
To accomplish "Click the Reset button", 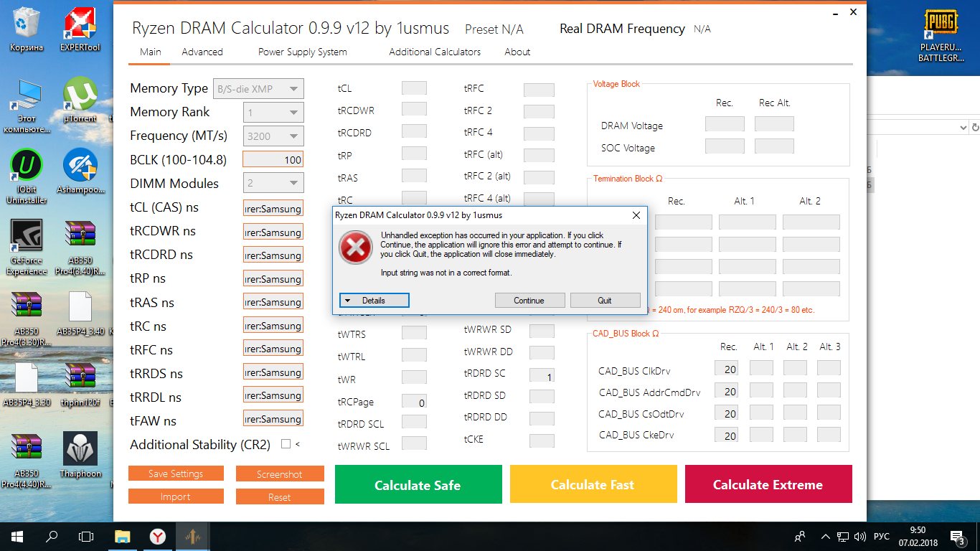I will click(x=280, y=496).
